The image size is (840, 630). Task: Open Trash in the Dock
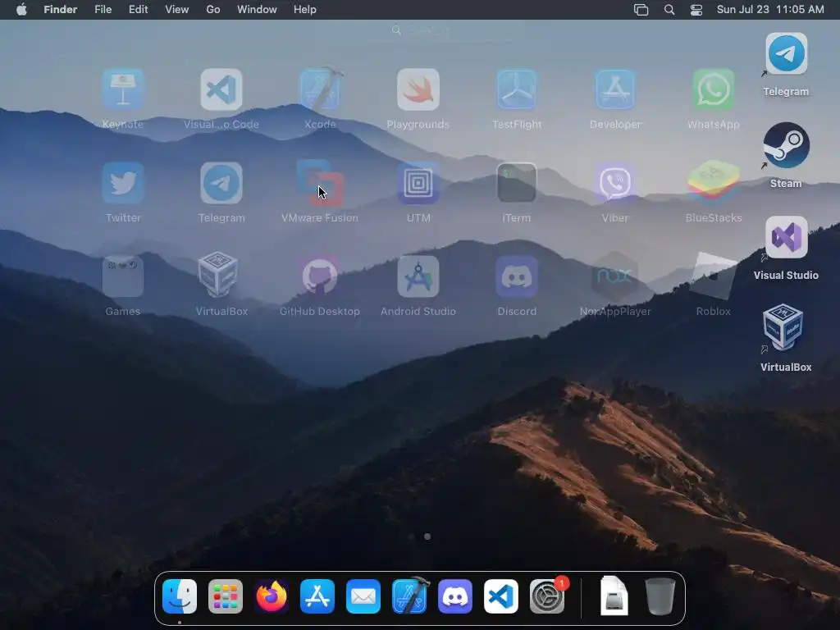pos(660,596)
